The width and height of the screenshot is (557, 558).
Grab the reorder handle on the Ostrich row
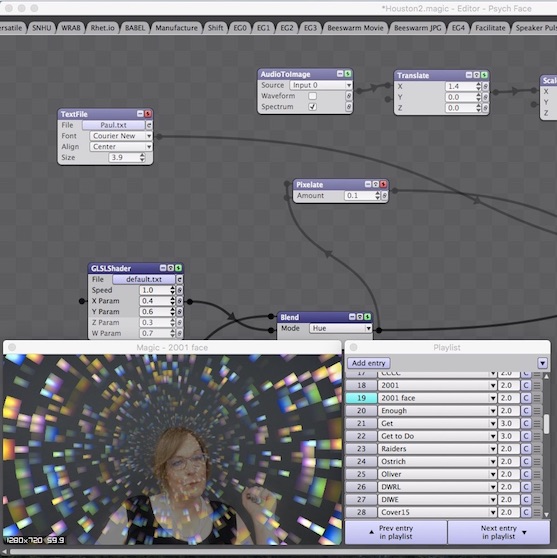point(537,461)
